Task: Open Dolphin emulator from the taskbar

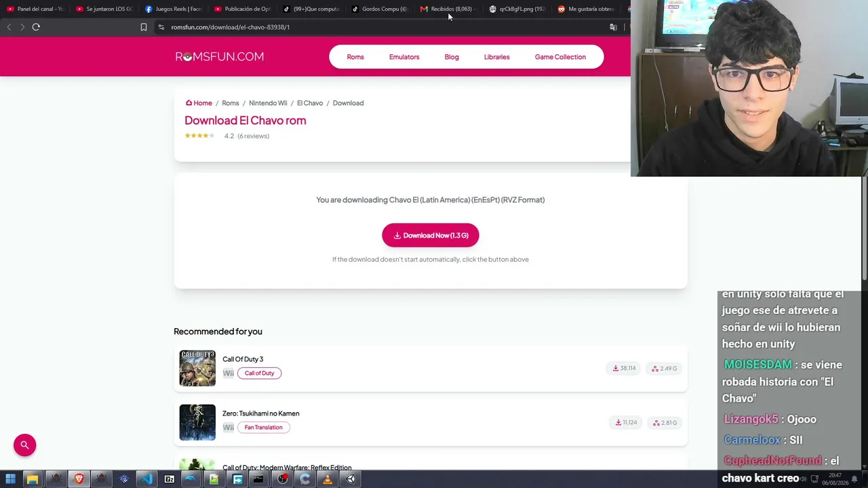Action: (191, 479)
